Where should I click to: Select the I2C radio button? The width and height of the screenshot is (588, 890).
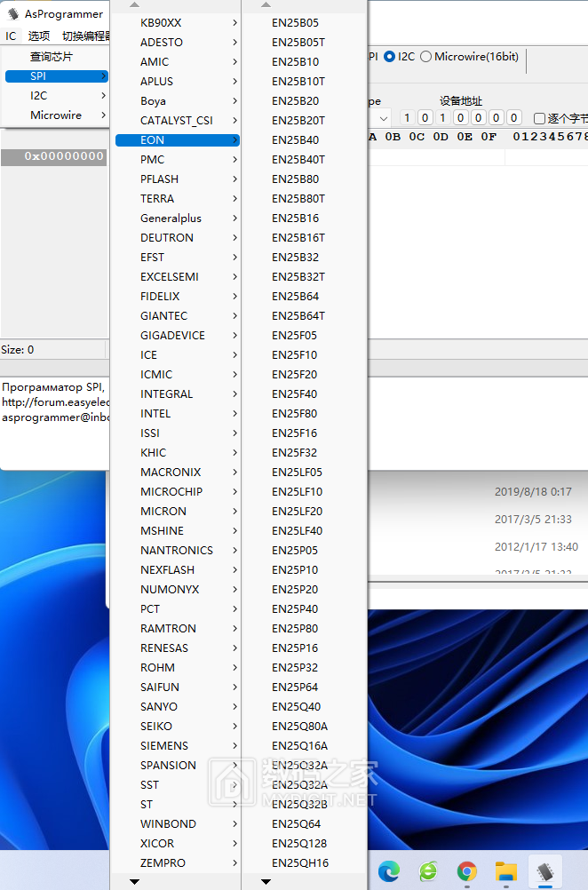tap(389, 57)
